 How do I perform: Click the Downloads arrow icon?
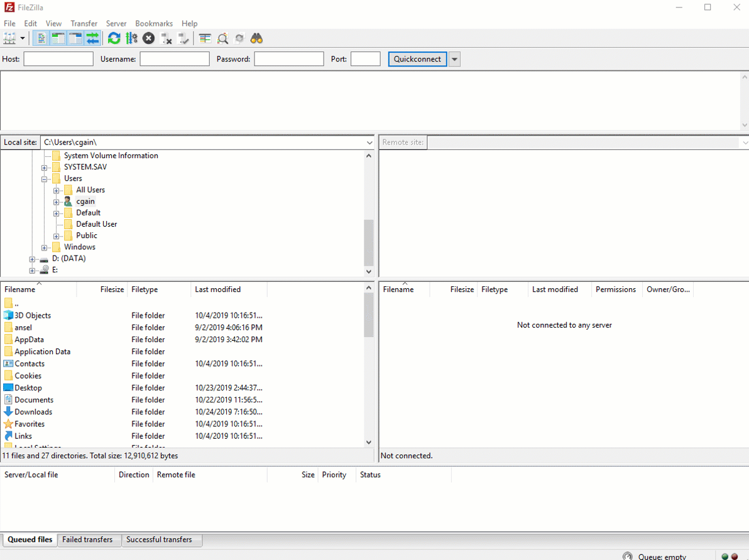click(x=8, y=412)
